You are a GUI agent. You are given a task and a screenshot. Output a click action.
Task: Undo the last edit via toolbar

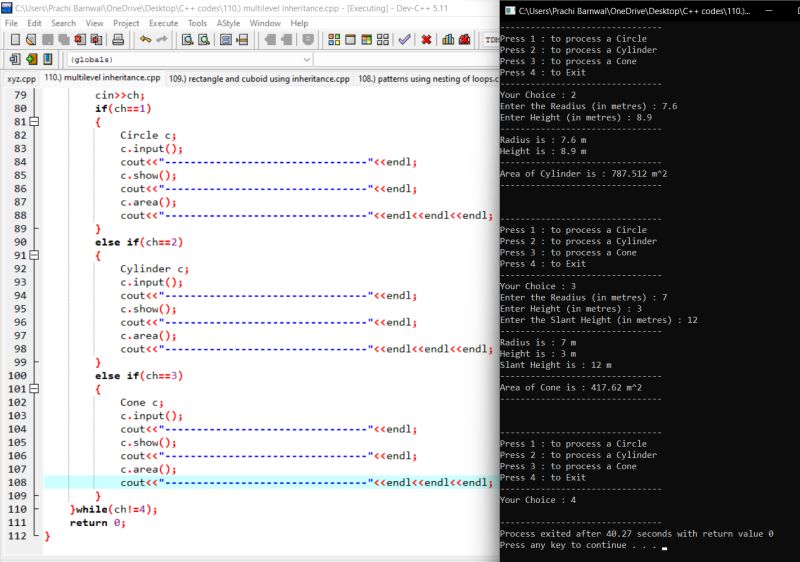[x=145, y=40]
